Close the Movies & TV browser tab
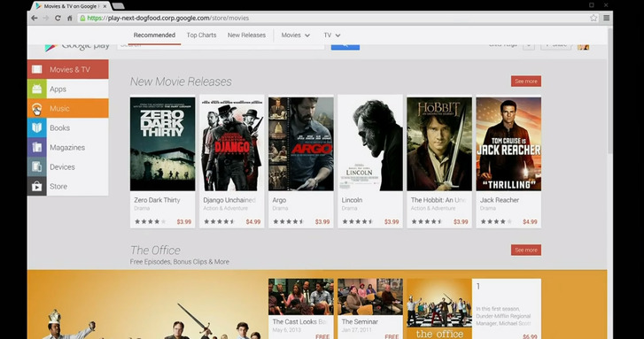 (x=105, y=6)
